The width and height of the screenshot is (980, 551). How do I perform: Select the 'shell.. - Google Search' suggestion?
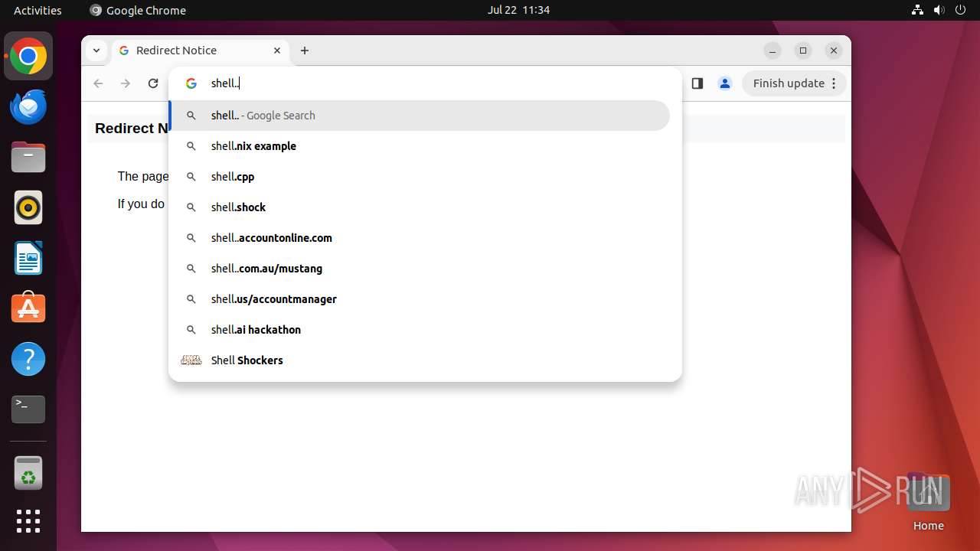point(420,116)
